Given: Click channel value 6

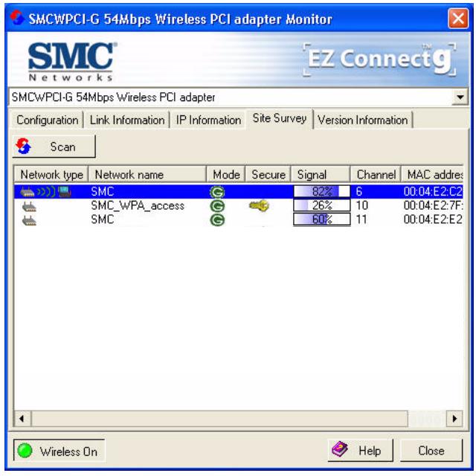Looking at the screenshot, I should (x=358, y=192).
